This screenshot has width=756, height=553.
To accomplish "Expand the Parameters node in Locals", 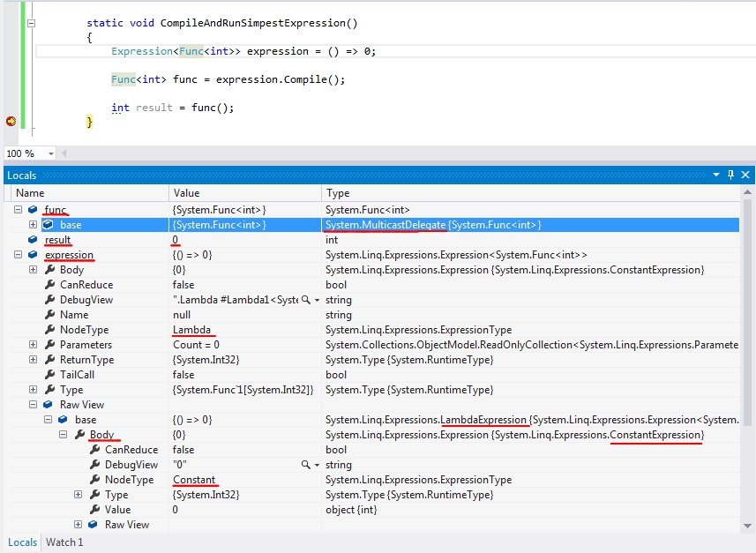I will [33, 344].
